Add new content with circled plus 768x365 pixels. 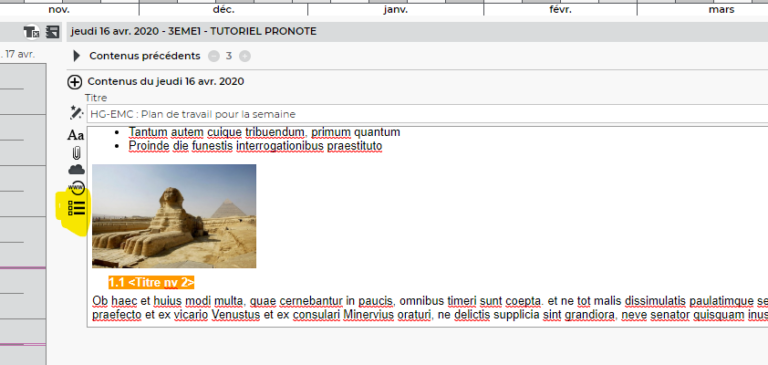[x=74, y=82]
